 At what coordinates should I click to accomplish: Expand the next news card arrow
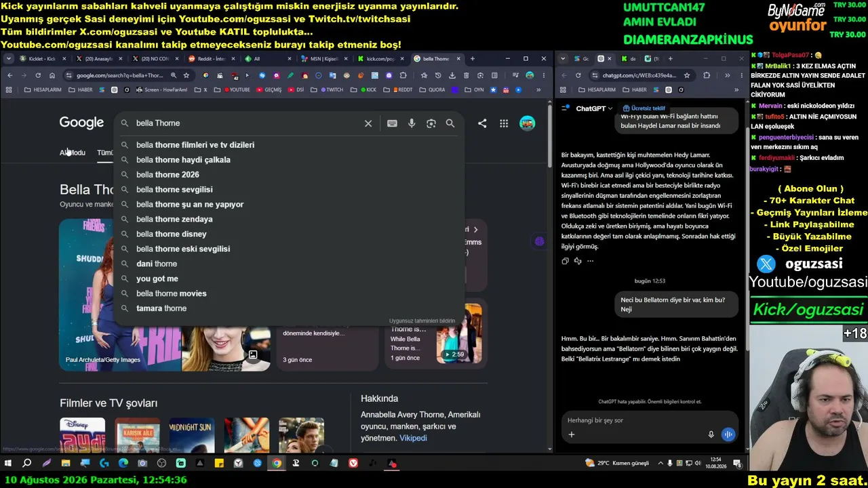[475, 230]
